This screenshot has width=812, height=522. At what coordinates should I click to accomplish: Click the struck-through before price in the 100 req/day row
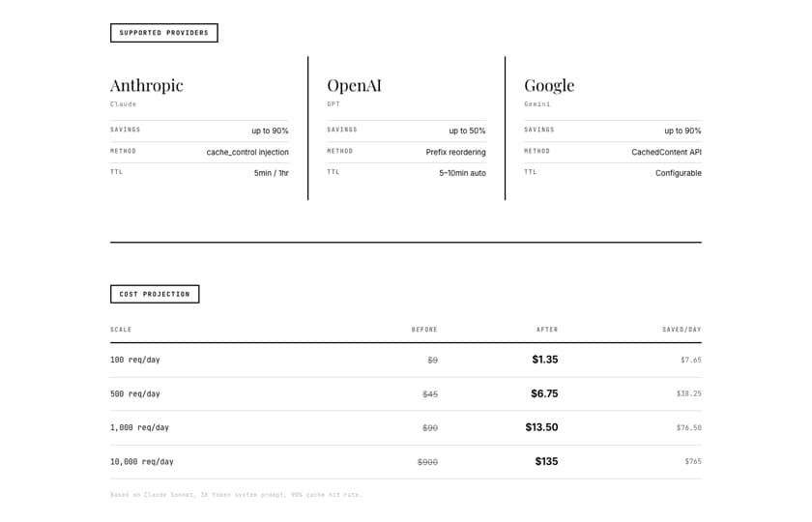[432, 361]
